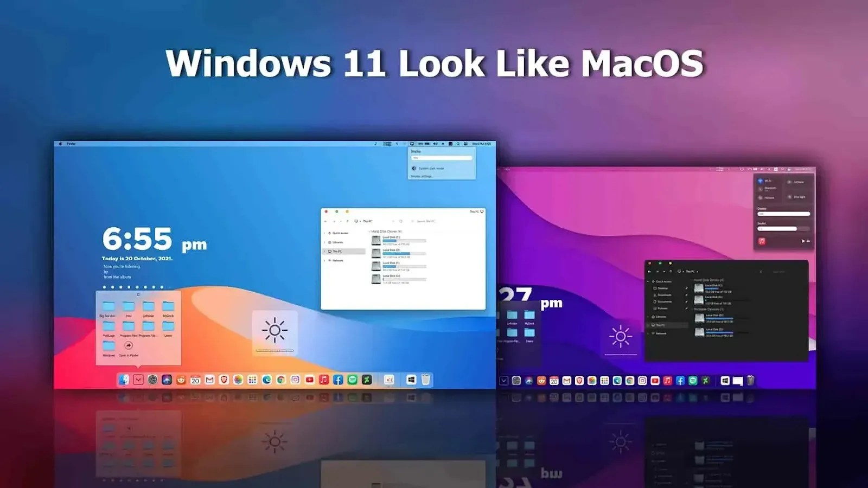The width and height of the screenshot is (868, 488).
Task: Open Music app in the right desktop's dock
Action: 667,381
